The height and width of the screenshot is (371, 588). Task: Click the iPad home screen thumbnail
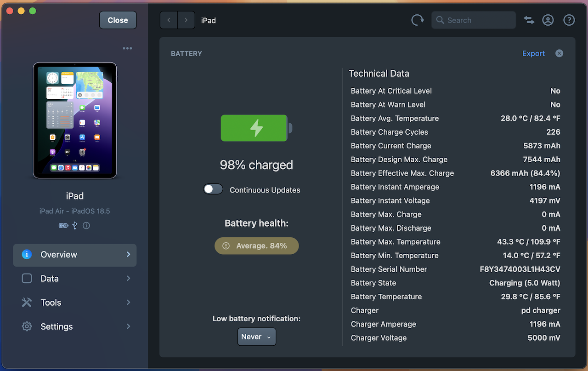(75, 120)
